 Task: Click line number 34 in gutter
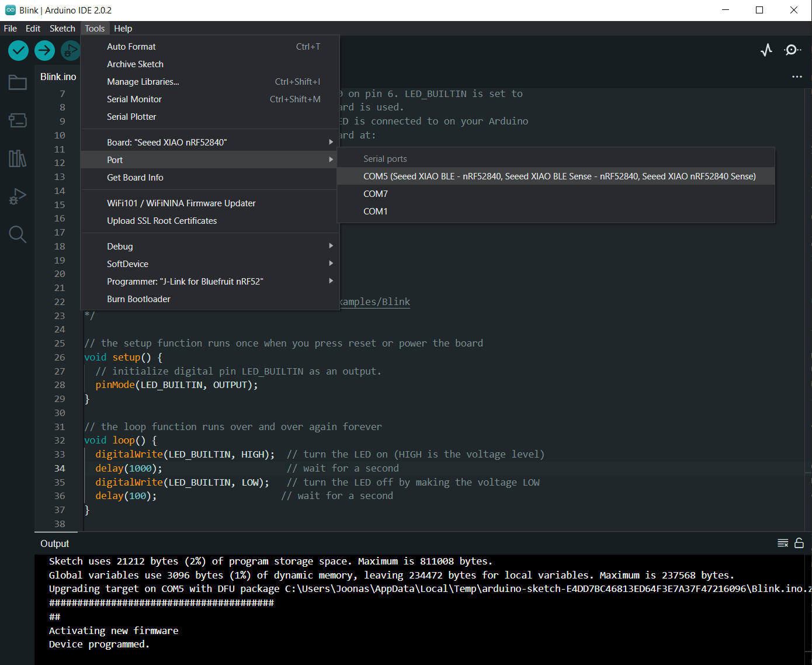(x=60, y=468)
